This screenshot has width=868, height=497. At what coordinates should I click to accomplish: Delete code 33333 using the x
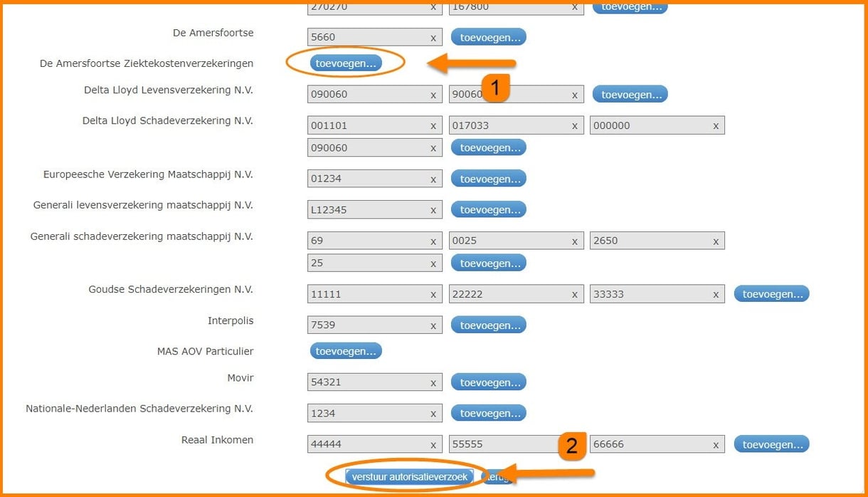tap(716, 295)
